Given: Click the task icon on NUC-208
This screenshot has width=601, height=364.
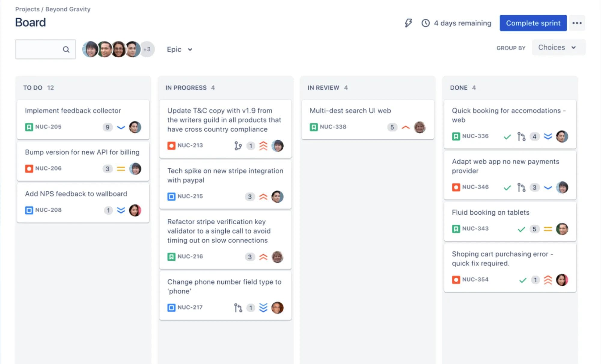Looking at the screenshot, I should (x=29, y=210).
